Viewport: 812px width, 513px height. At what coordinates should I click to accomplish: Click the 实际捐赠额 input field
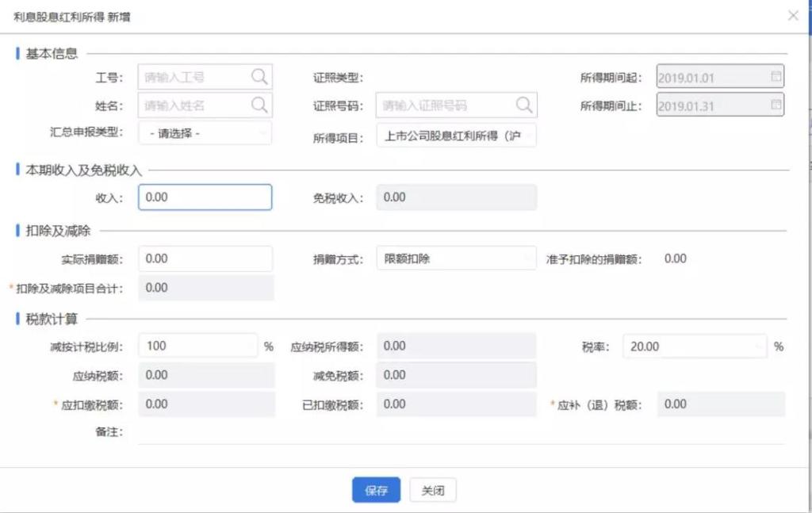click(x=205, y=258)
